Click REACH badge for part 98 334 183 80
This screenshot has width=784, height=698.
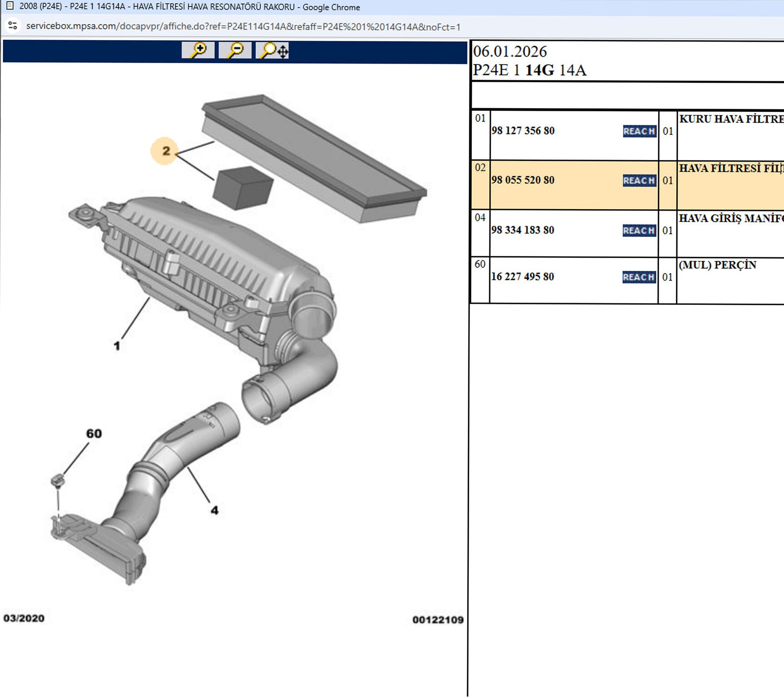point(639,231)
